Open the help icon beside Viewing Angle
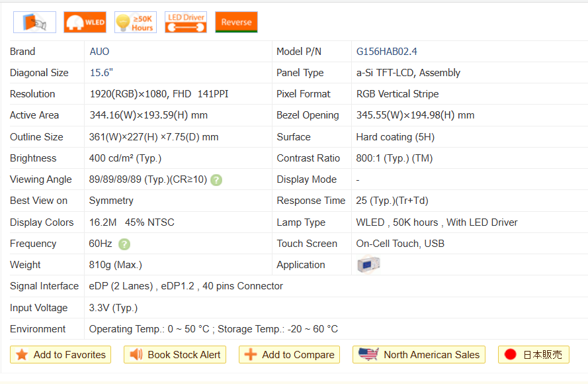 (x=216, y=180)
